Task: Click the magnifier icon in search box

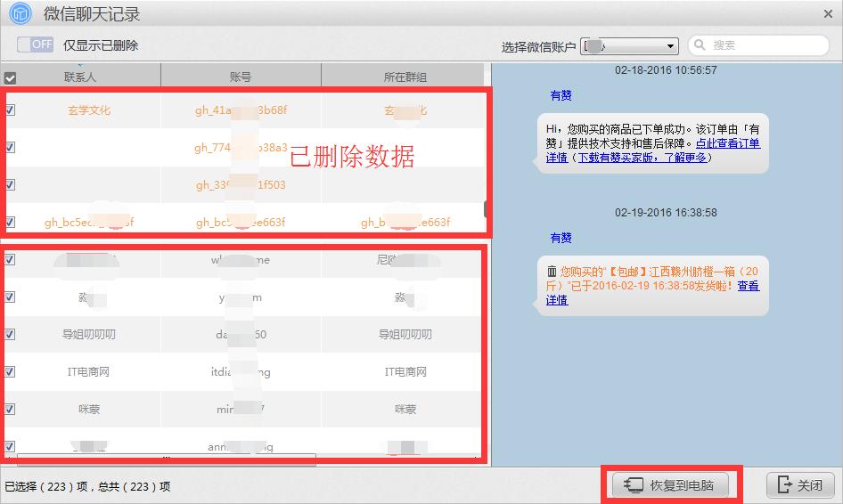Action: coord(700,45)
